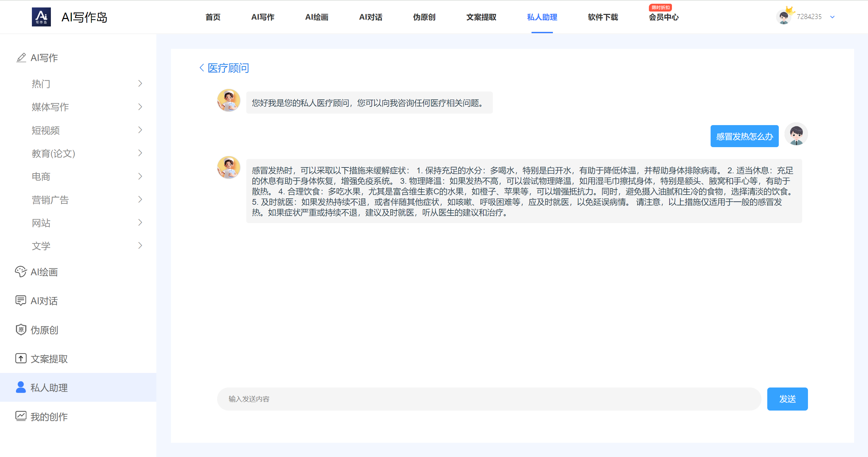Viewport: 868px width, 457px height.
Task: Click the greeting message 您好我是您的私人医疗顾问
Action: (369, 103)
